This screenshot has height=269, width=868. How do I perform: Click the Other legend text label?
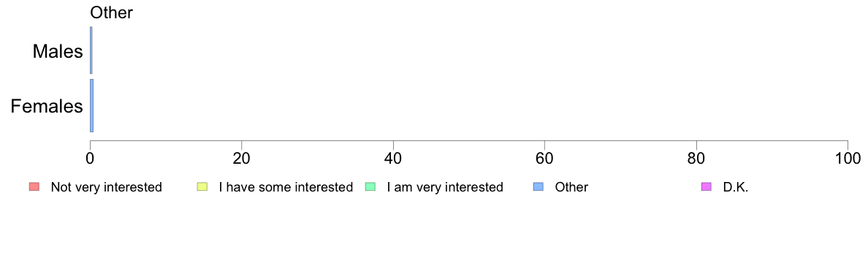572,187
